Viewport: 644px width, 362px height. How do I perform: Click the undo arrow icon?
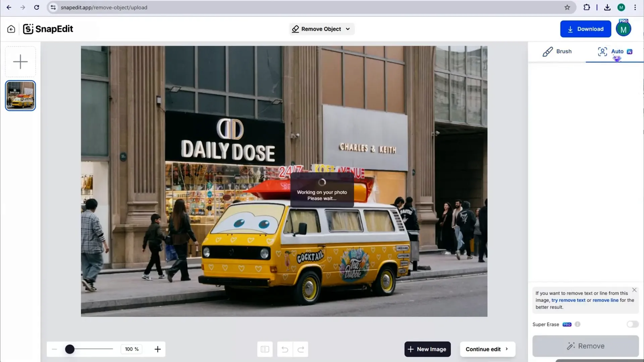pos(285,349)
